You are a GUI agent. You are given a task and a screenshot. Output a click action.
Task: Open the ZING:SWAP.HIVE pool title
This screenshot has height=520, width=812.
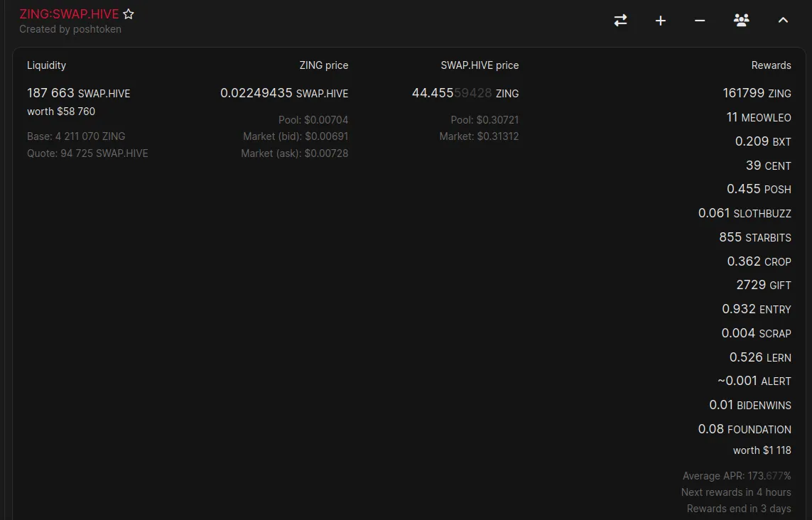pyautogui.click(x=69, y=14)
